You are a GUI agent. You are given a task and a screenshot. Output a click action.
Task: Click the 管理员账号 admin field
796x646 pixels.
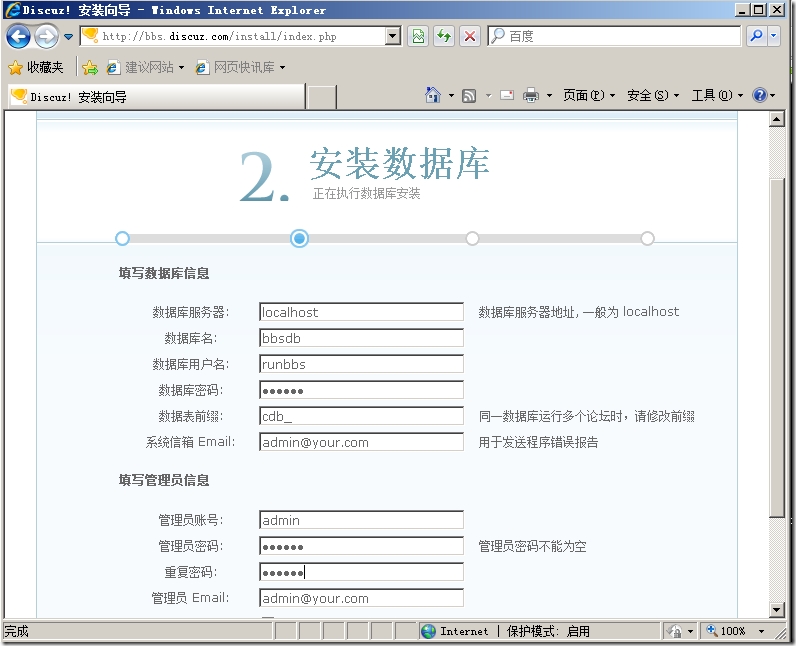361,520
